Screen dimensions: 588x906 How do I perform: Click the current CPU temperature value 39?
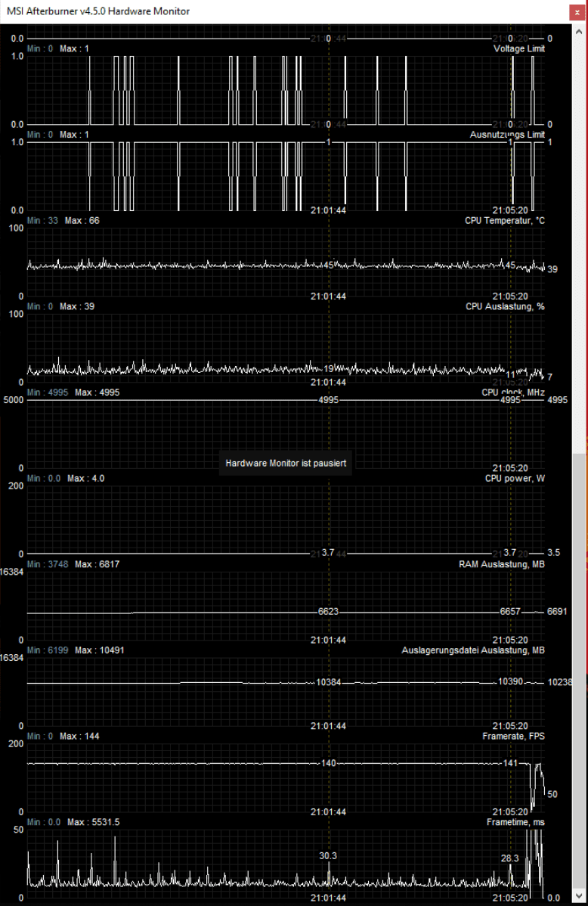(552, 269)
